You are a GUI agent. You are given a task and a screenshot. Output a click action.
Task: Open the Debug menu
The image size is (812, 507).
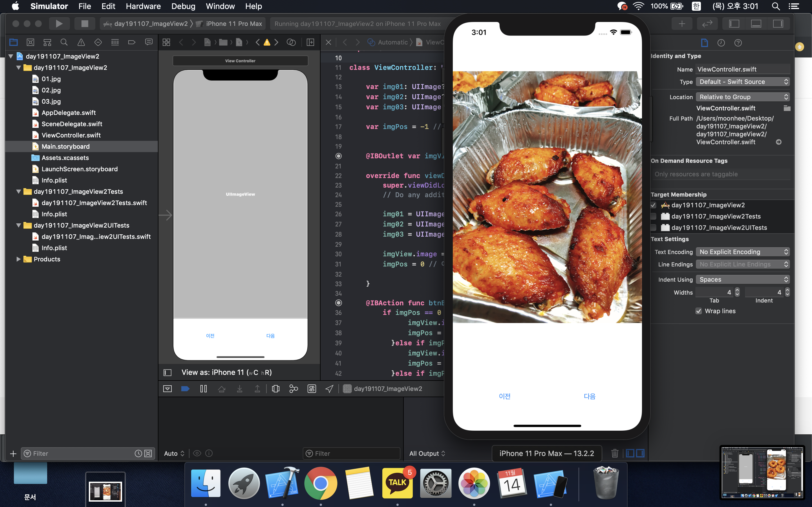tap(183, 6)
